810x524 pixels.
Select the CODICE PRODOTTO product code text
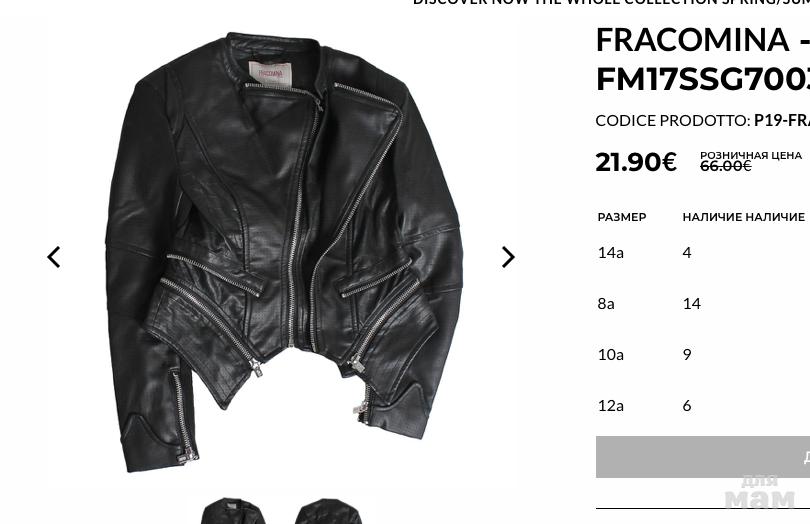pyautogui.click(x=703, y=120)
